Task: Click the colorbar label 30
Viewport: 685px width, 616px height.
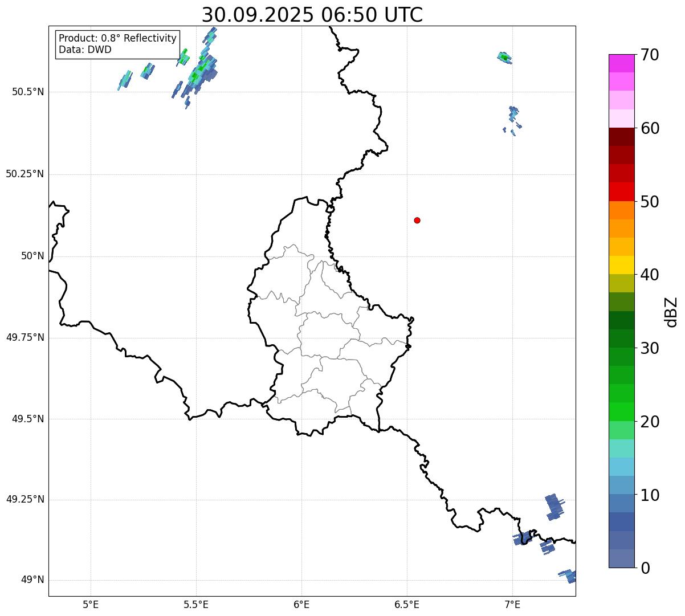Action: (x=650, y=348)
